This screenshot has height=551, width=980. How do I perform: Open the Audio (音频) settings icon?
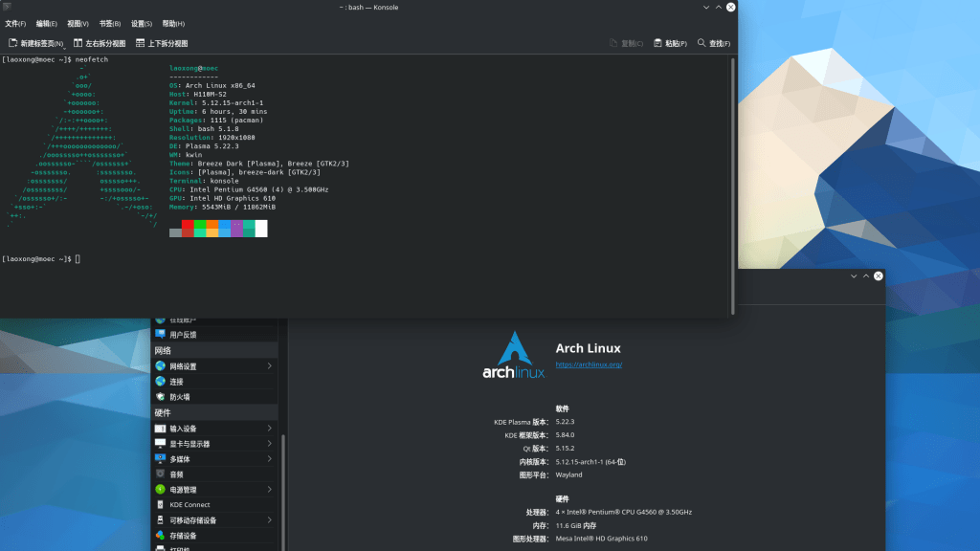click(x=160, y=474)
